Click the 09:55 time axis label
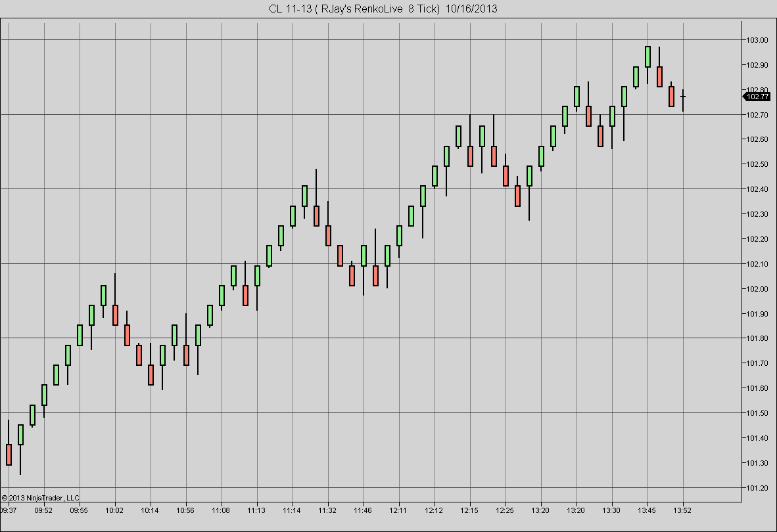 tap(79, 510)
